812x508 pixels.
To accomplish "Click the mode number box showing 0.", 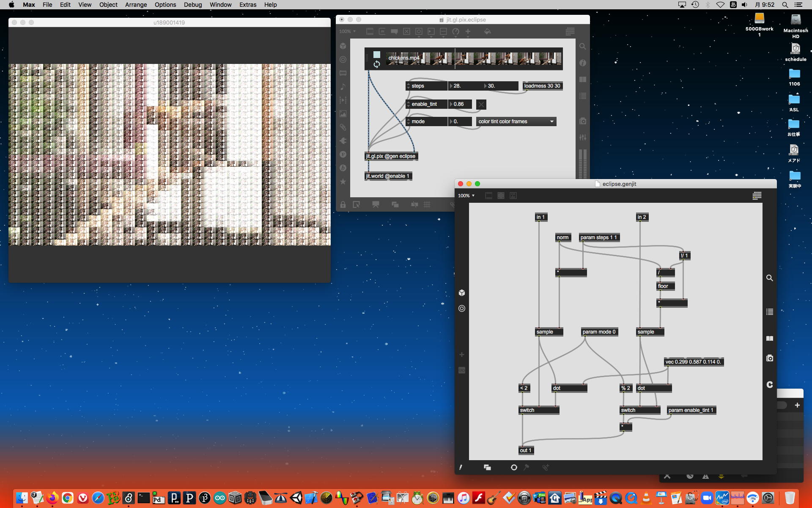I will (460, 121).
